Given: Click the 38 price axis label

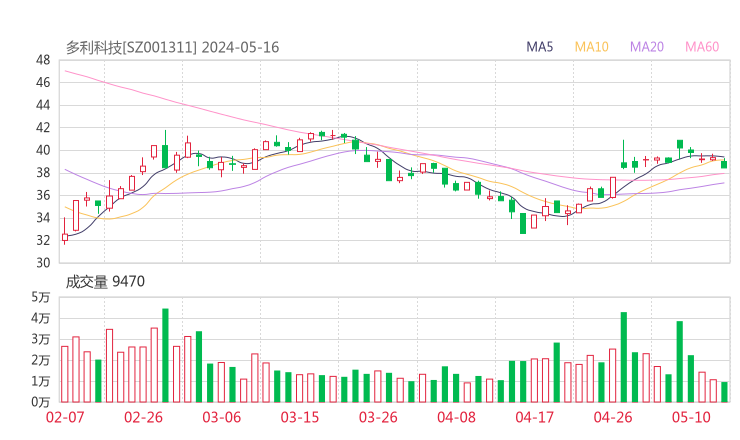Looking at the screenshot, I should [43, 173].
